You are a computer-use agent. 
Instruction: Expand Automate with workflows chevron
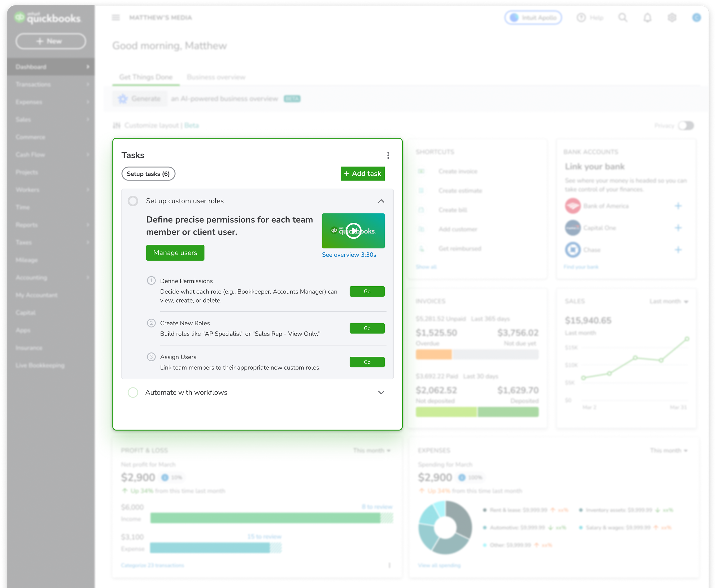click(381, 392)
